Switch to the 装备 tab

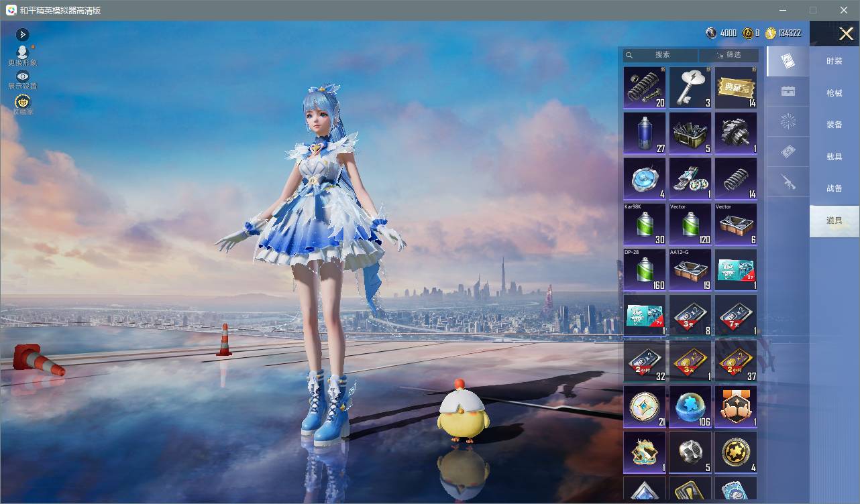coord(835,125)
